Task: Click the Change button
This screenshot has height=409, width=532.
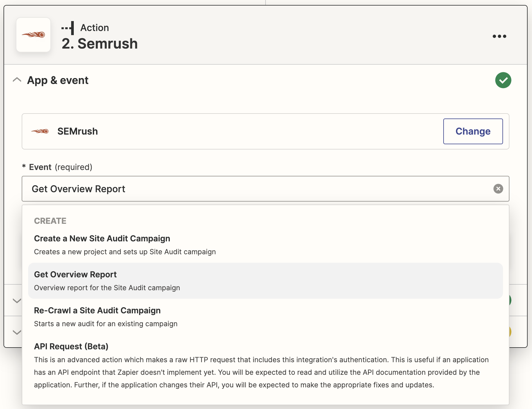Action: click(x=473, y=131)
